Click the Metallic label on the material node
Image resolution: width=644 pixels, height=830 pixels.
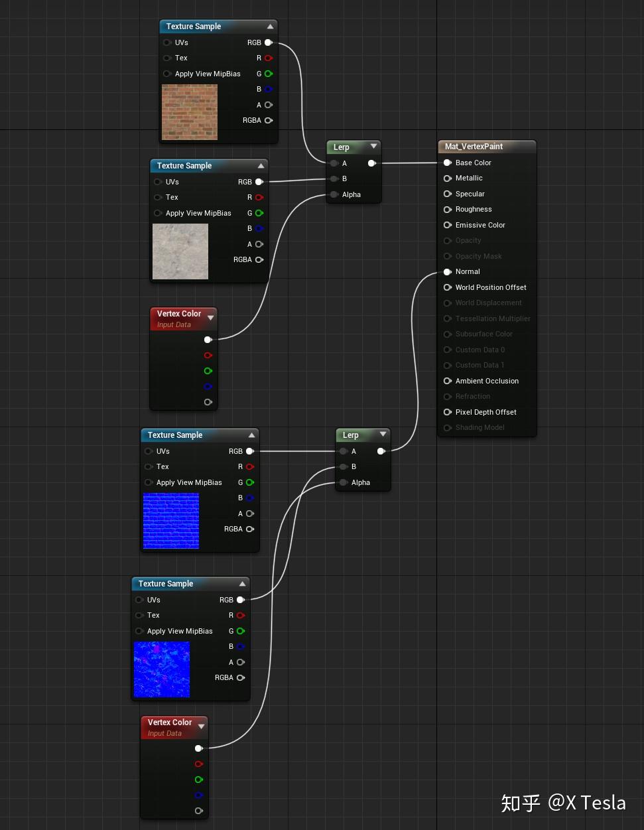(x=470, y=178)
